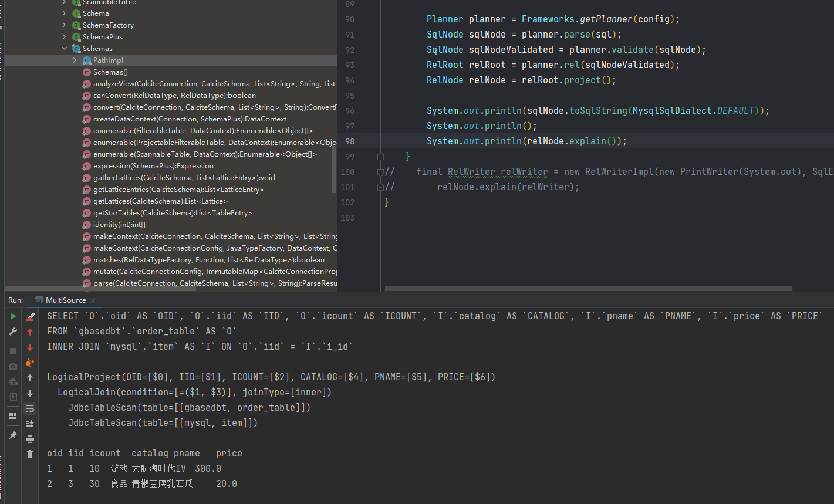Click the INNER JOIN line in console output
This screenshot has width=834, height=504.
tap(200, 347)
